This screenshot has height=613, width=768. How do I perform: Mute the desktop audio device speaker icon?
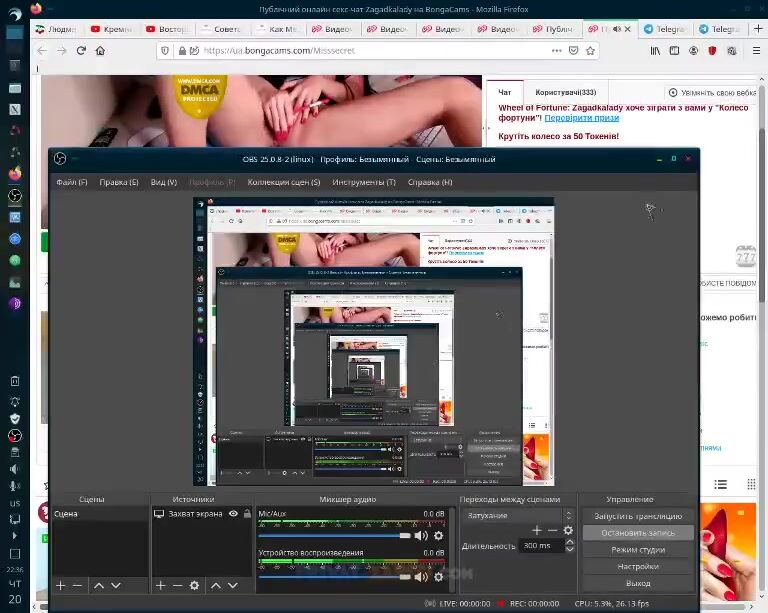[421, 576]
